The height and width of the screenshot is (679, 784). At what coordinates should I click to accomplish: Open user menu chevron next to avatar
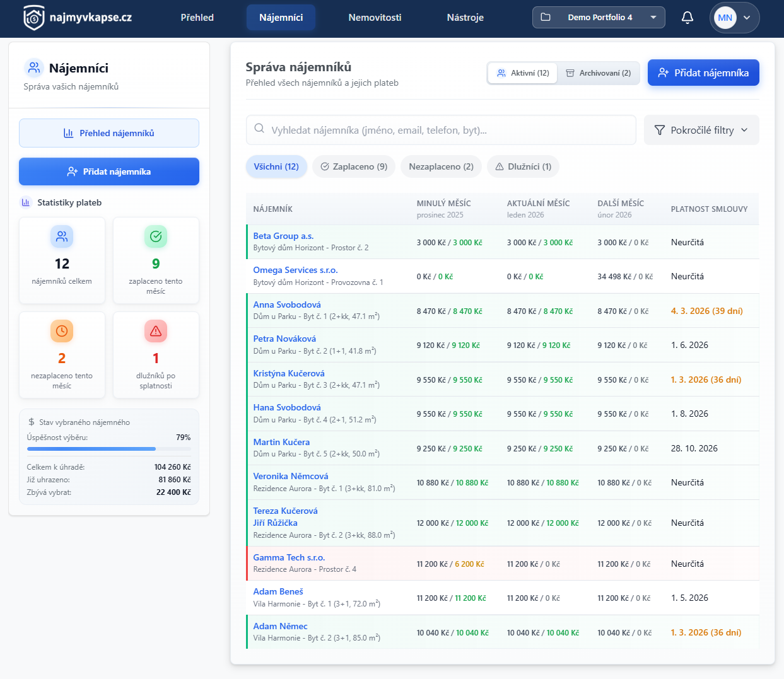tap(747, 18)
